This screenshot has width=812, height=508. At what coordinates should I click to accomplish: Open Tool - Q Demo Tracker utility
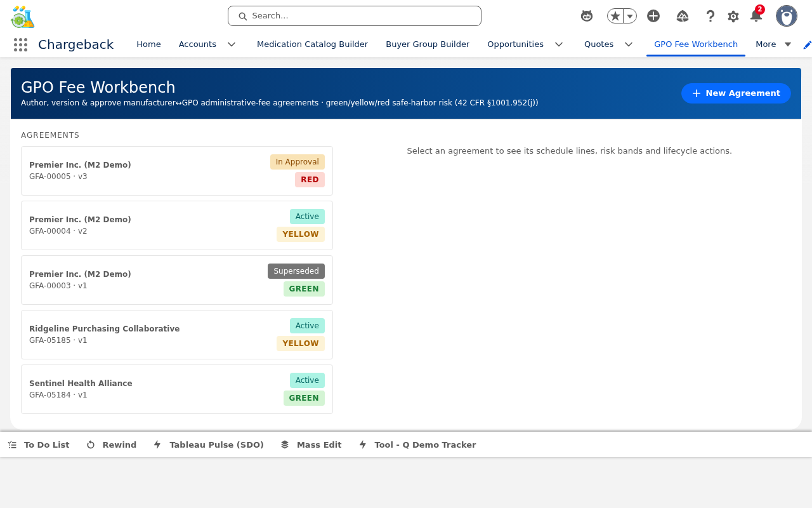[x=417, y=445]
